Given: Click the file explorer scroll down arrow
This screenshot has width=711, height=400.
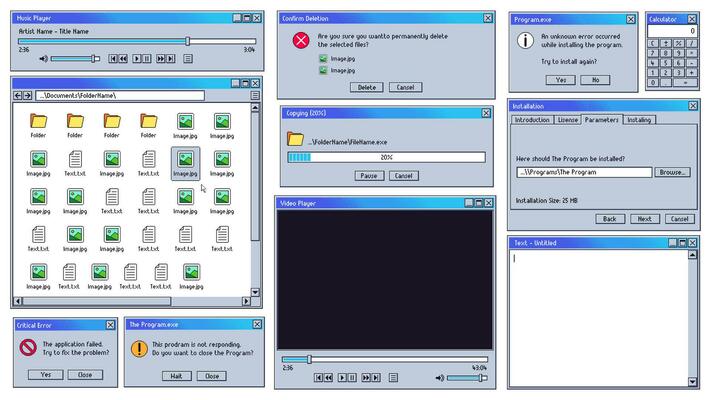Looking at the screenshot, I should (255, 293).
